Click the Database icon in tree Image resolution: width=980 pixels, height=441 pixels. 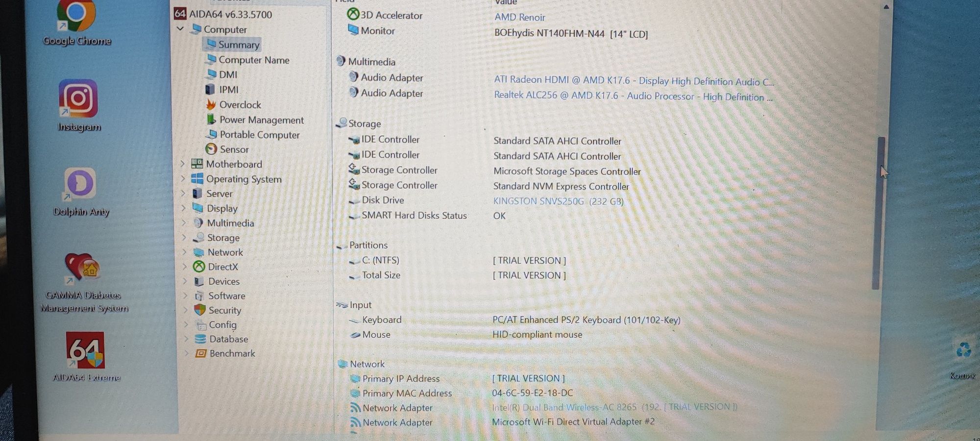(x=200, y=339)
